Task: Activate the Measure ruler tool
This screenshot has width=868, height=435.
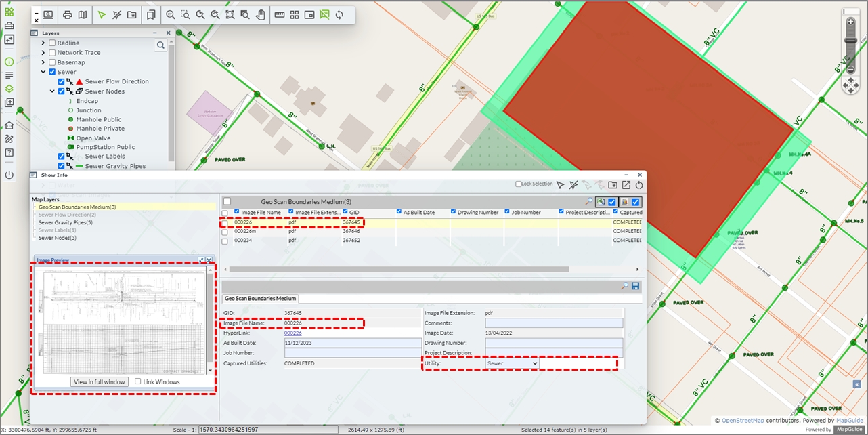Action: pos(279,14)
